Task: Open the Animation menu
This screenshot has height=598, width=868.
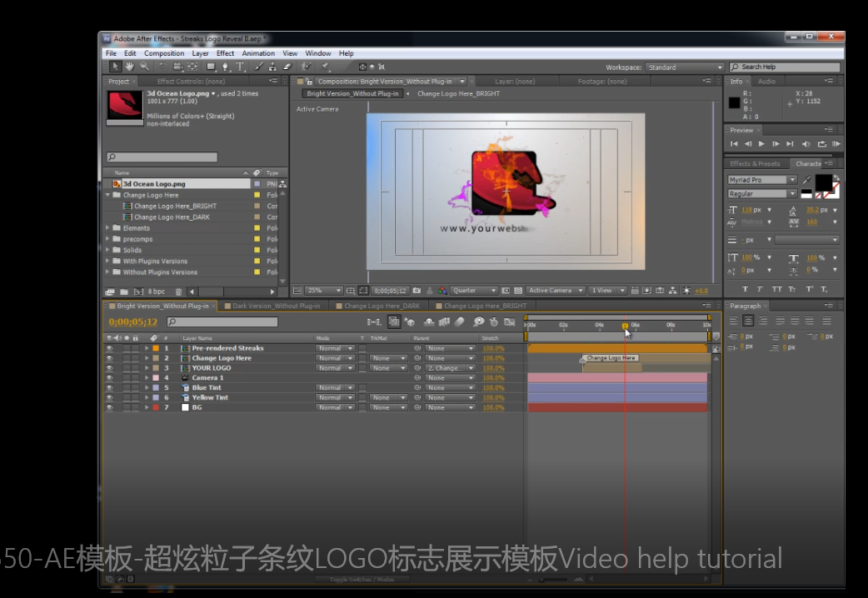Action: point(258,53)
